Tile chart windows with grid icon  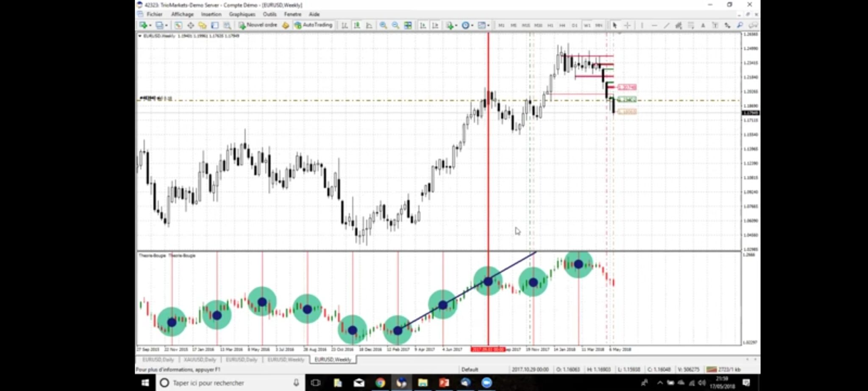pyautogui.click(x=408, y=25)
